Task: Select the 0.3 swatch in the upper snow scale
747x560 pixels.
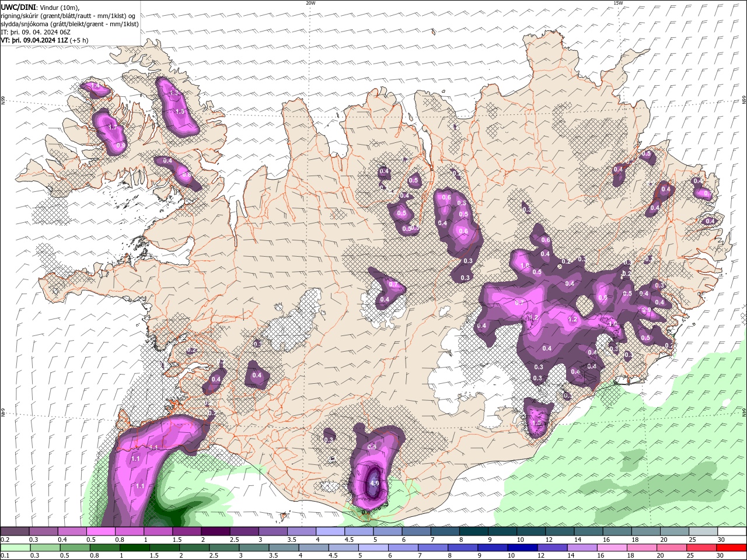Action: (x=43, y=531)
